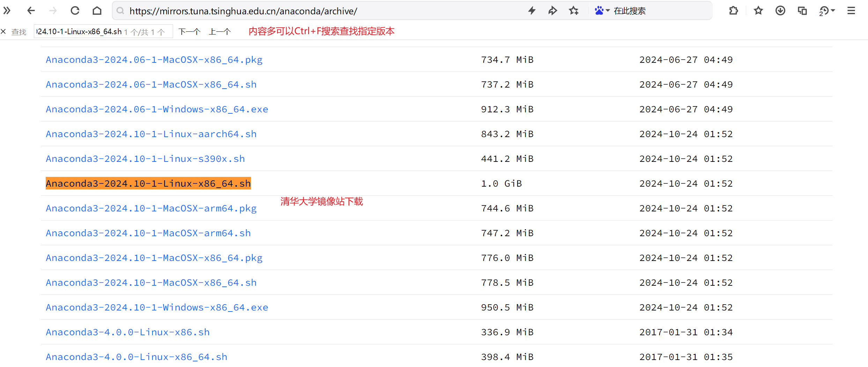The height and width of the screenshot is (367, 868).
Task: Expand the sidebar double-chevron icon
Action: click(x=7, y=11)
